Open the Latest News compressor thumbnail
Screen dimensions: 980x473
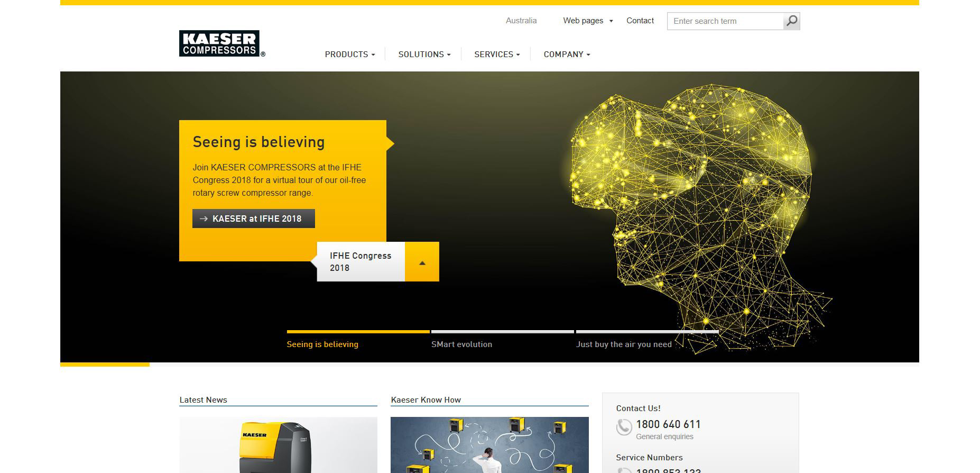pyautogui.click(x=279, y=445)
